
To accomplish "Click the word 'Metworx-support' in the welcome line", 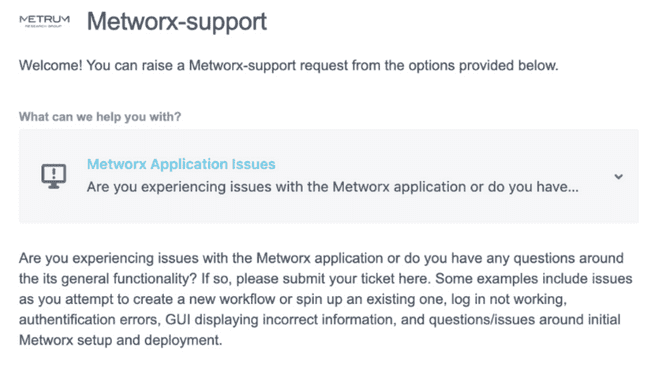I will 243,65.
